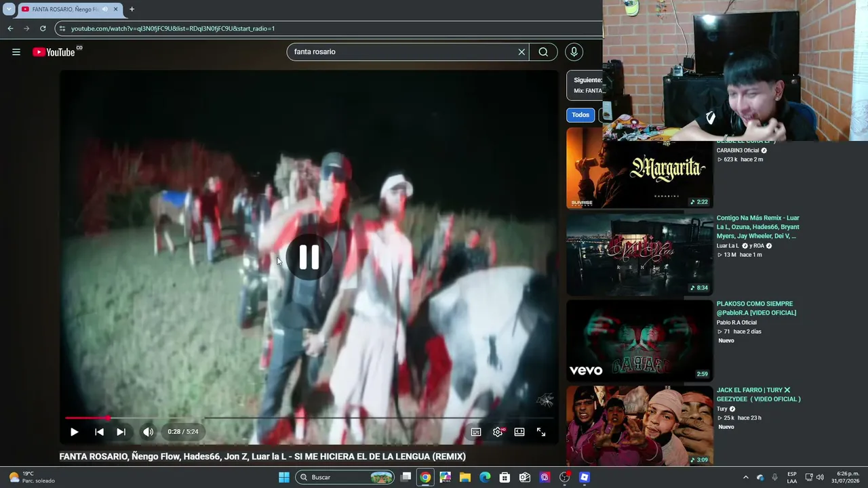The height and width of the screenshot is (488, 868).
Task: Show hidden system tray icons
Action: tap(746, 477)
